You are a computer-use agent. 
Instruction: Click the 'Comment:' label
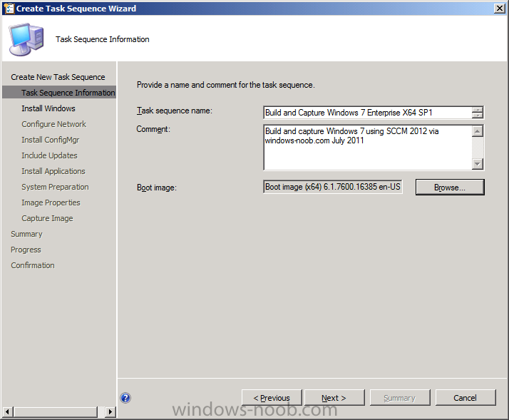pyautogui.click(x=153, y=129)
